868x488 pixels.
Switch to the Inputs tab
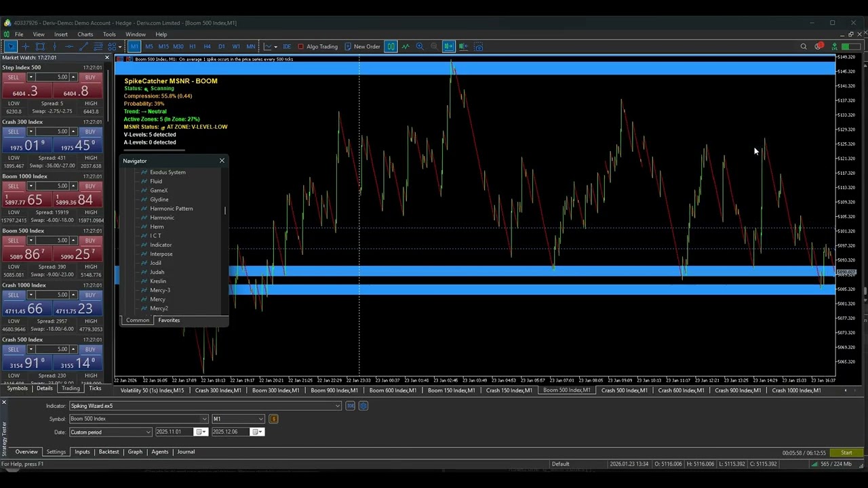[82, 452]
